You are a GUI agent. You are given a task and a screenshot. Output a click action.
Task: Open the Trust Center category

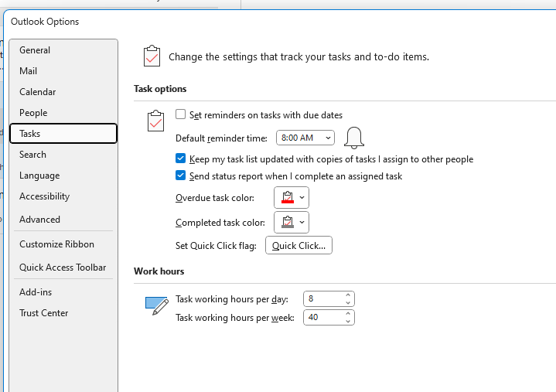coord(63,313)
